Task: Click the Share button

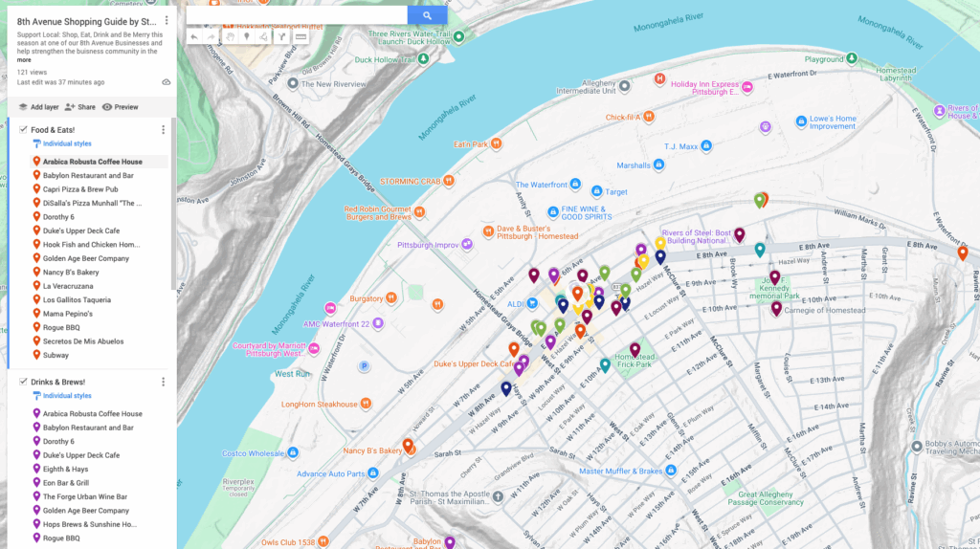Action: coord(79,107)
